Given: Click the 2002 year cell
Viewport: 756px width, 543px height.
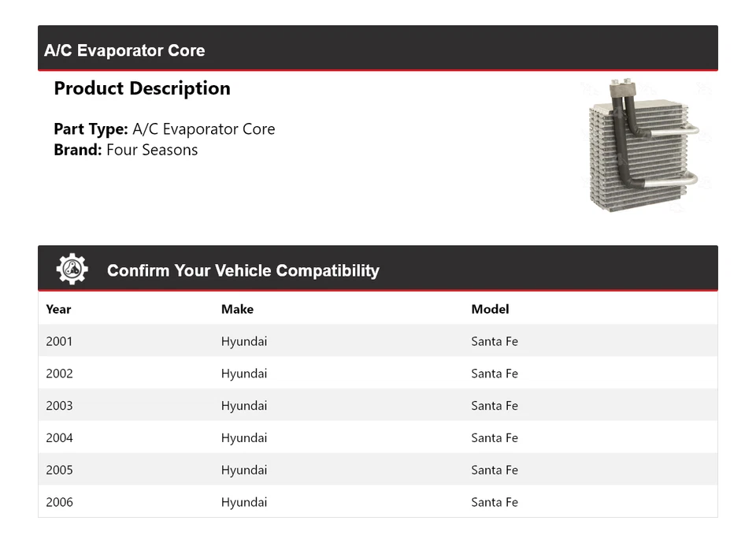Looking at the screenshot, I should [x=59, y=374].
